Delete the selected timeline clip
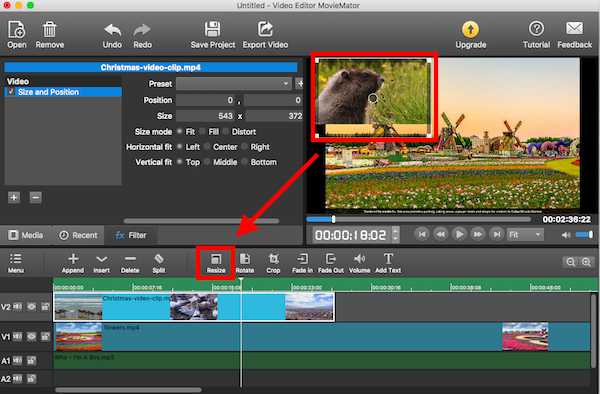 click(x=130, y=263)
